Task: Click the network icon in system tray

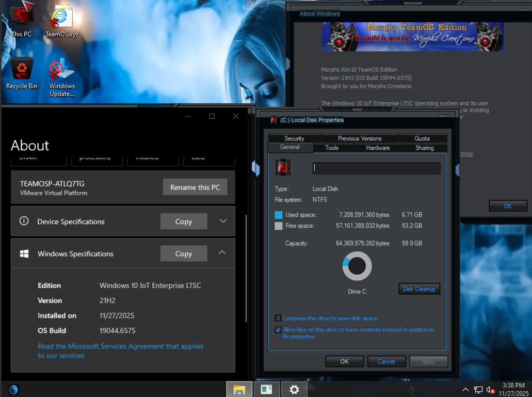Action: [x=478, y=390]
